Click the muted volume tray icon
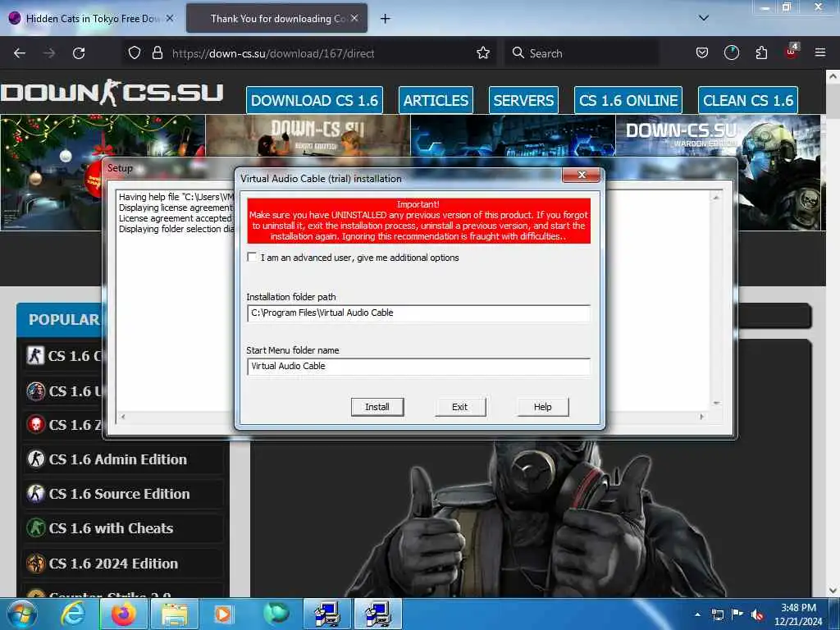Viewport: 840px width, 630px height. click(x=757, y=614)
